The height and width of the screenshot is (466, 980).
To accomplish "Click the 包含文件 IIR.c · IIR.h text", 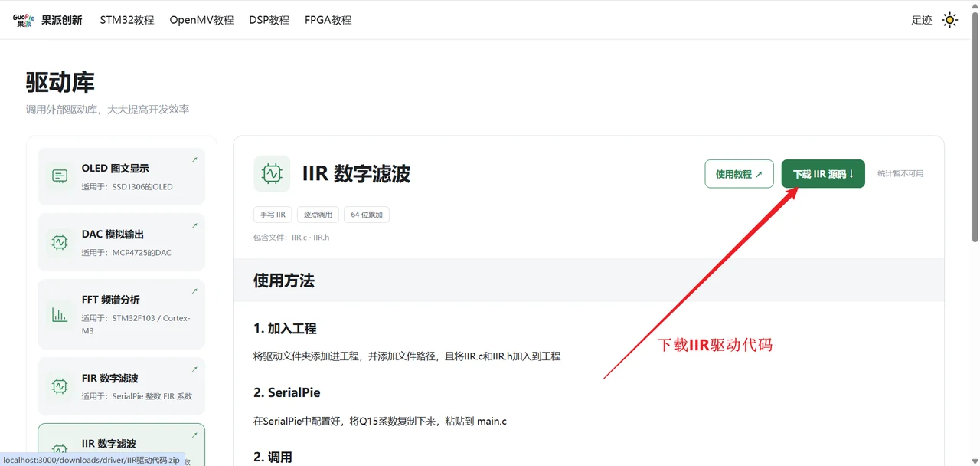I will pyautogui.click(x=291, y=238).
